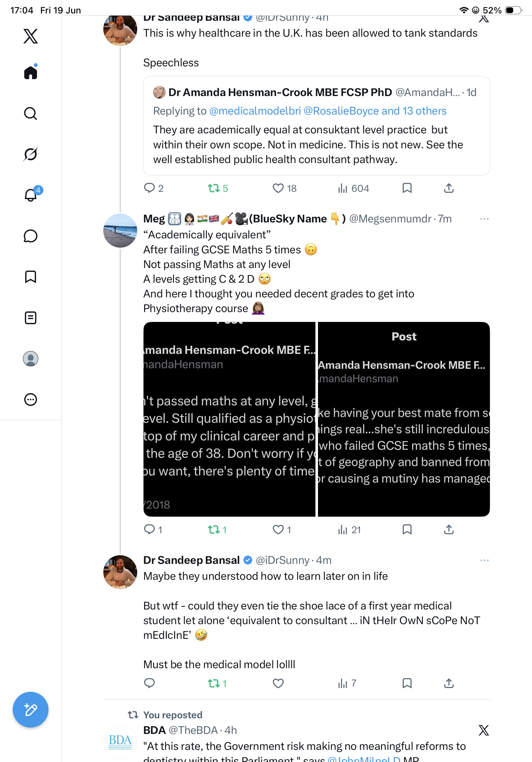Click the compose new post button
The image size is (532, 762).
31,710
